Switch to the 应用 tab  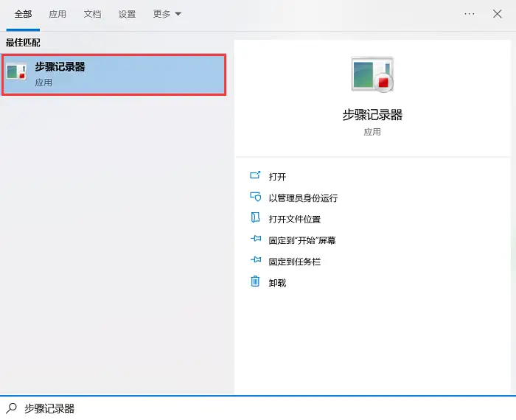[57, 14]
